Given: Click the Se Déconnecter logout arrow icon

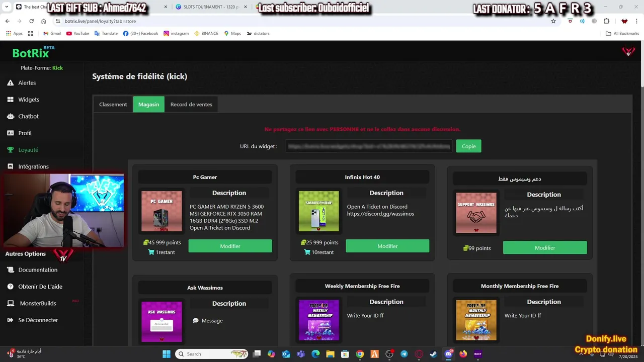Looking at the screenshot, I should pos(10,320).
